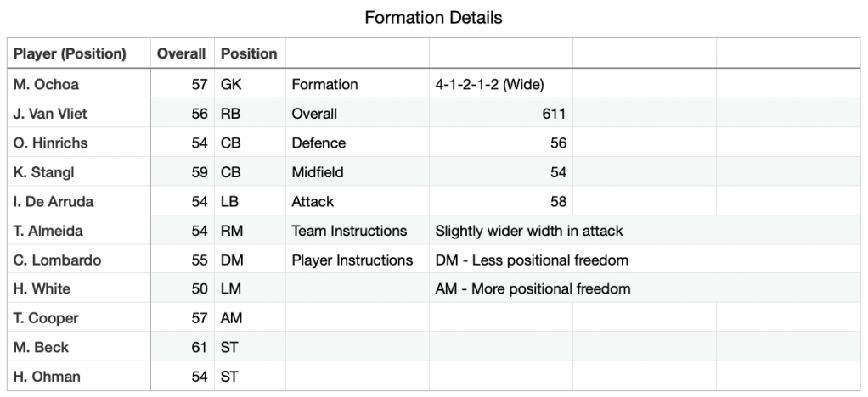The image size is (868, 397).
Task: Select the Overall column header cell
Action: pos(181,53)
